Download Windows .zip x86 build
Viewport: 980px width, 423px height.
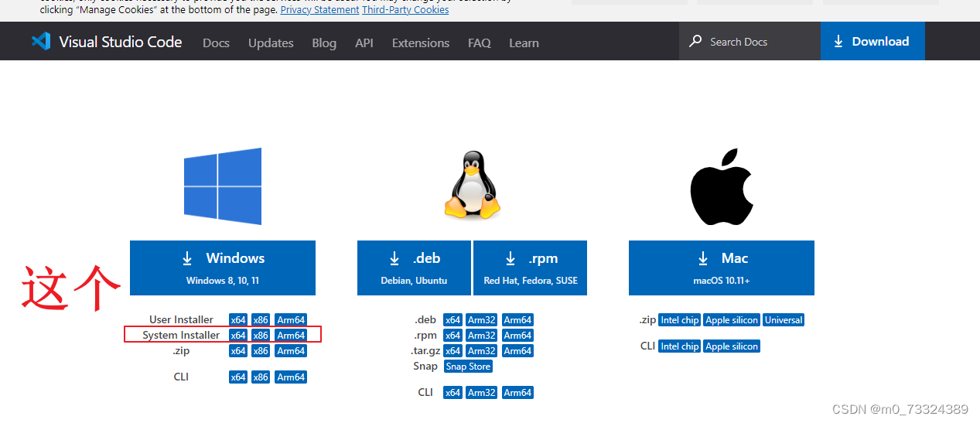(261, 351)
